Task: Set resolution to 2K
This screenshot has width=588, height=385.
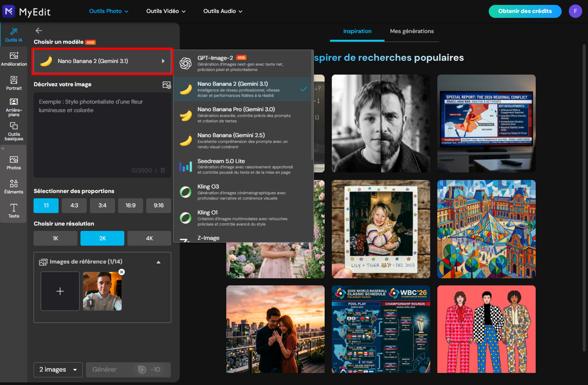Action: pyautogui.click(x=102, y=238)
